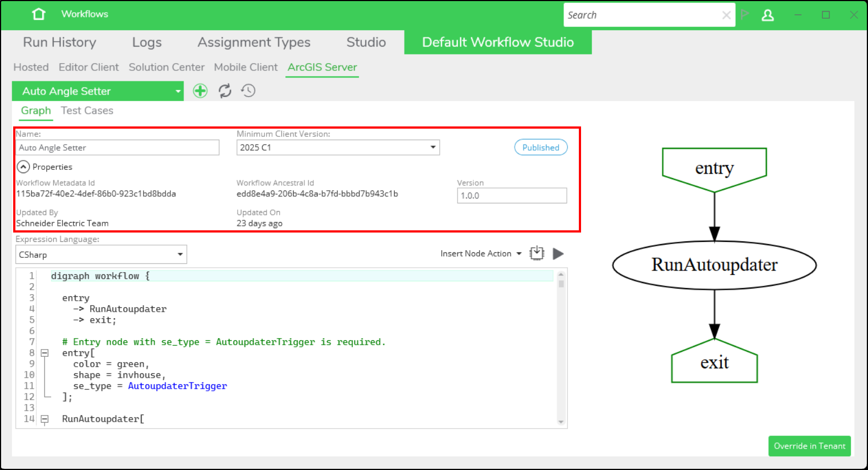
Task: Switch to Run History tab
Action: point(59,42)
